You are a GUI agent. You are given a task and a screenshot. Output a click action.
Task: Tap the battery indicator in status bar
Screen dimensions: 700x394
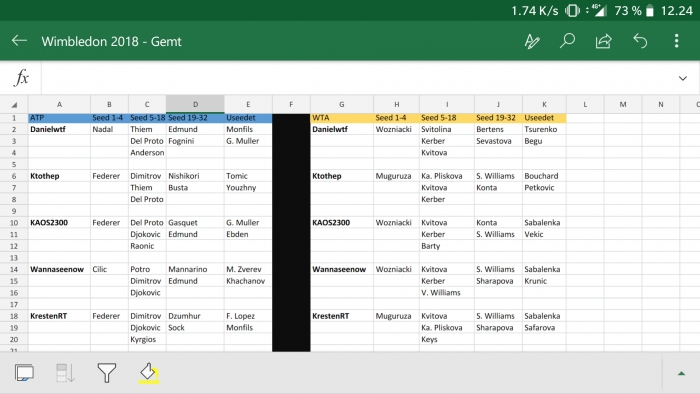coord(650,10)
